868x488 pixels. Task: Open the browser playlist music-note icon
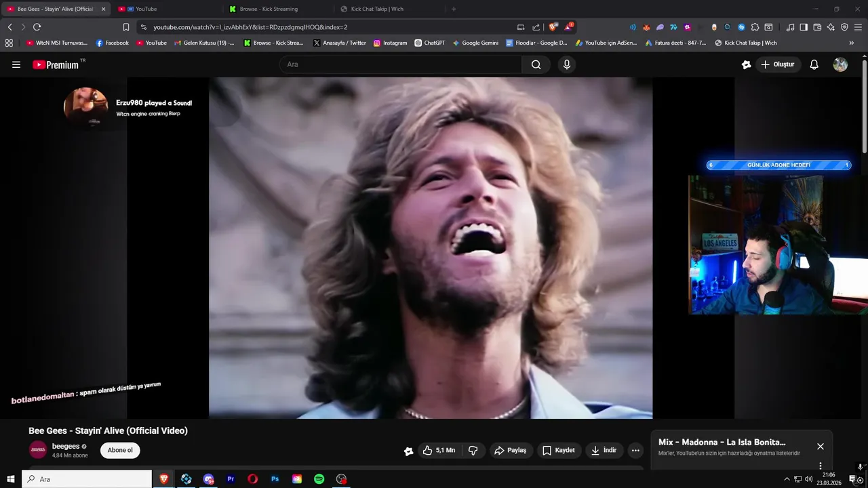(x=790, y=27)
